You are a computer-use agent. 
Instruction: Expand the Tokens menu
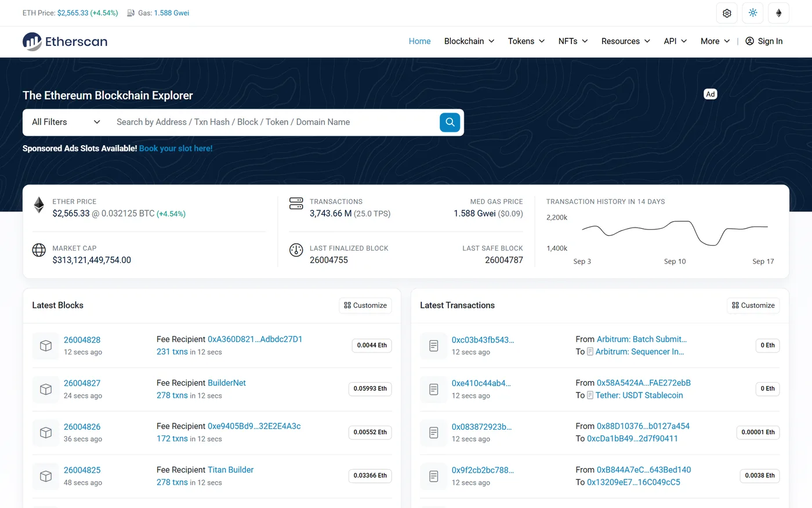point(526,41)
